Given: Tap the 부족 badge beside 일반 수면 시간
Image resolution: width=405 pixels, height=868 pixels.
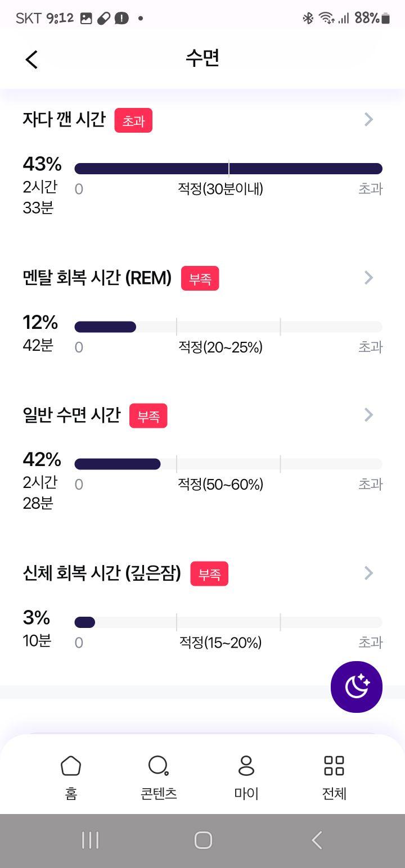Looking at the screenshot, I should pos(148,416).
